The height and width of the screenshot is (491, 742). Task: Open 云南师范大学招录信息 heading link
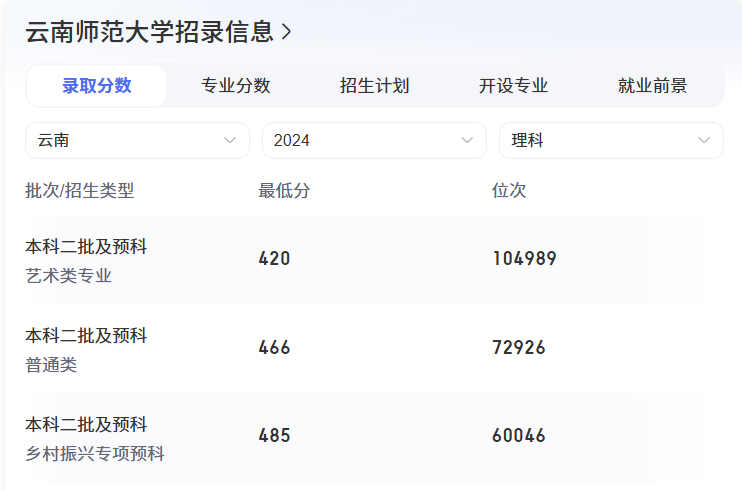pyautogui.click(x=158, y=32)
